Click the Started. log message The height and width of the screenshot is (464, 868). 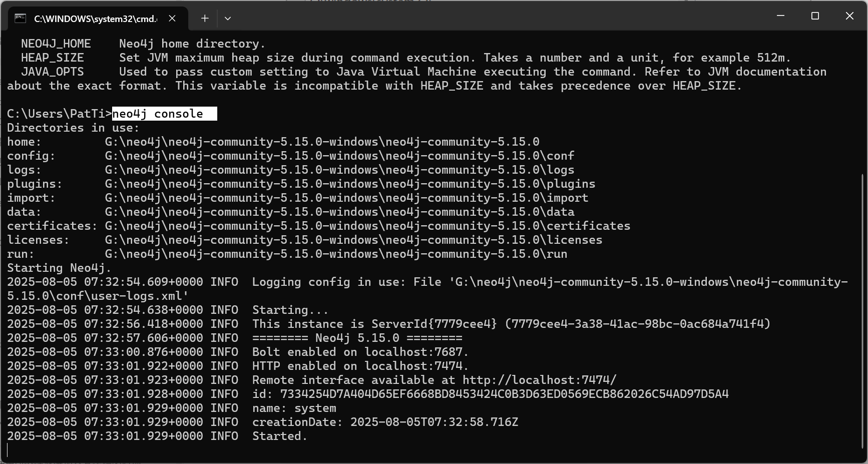click(x=279, y=436)
